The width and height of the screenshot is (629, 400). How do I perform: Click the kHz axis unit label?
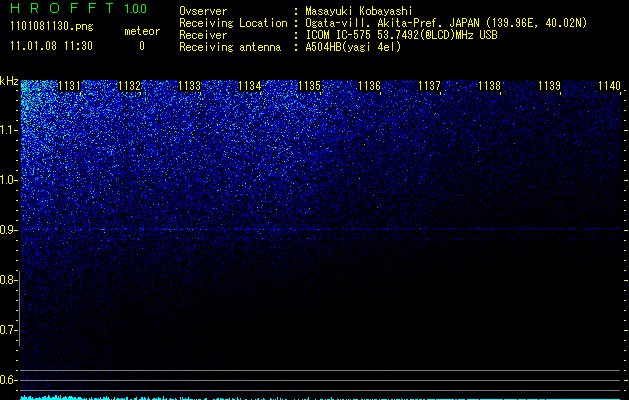[x=9, y=81]
